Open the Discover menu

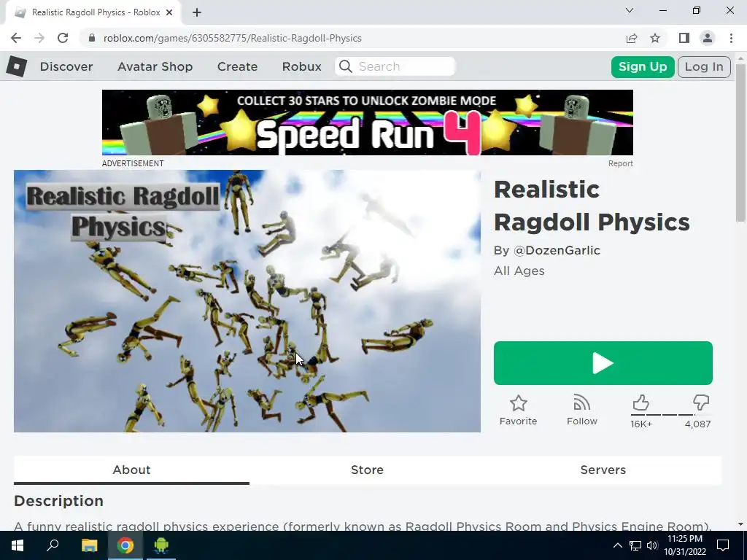point(66,66)
